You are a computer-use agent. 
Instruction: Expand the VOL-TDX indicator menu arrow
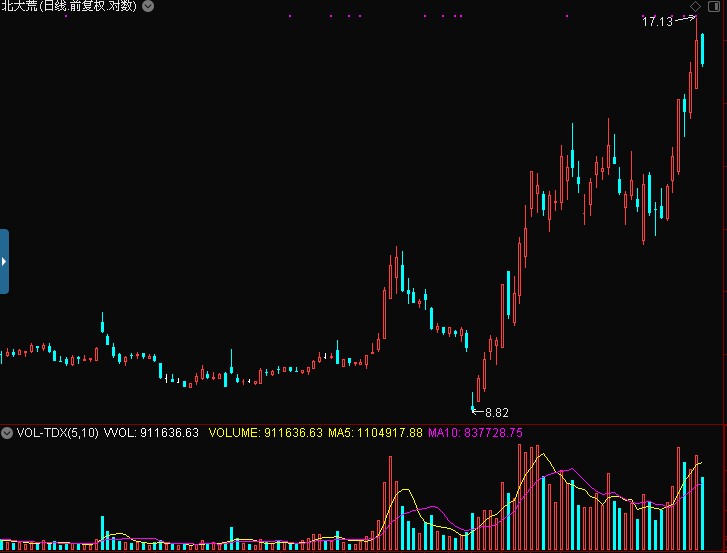coord(7,433)
